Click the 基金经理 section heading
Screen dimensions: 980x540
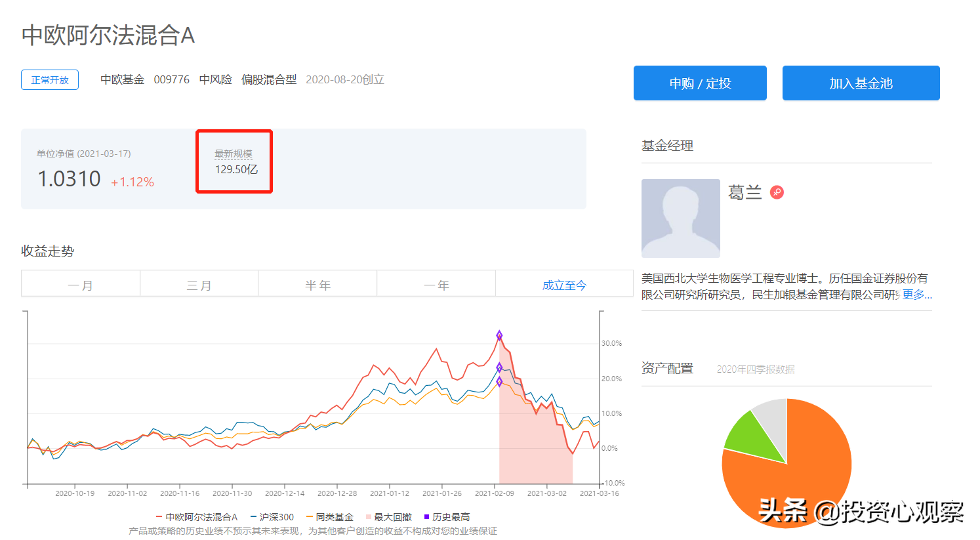click(668, 146)
